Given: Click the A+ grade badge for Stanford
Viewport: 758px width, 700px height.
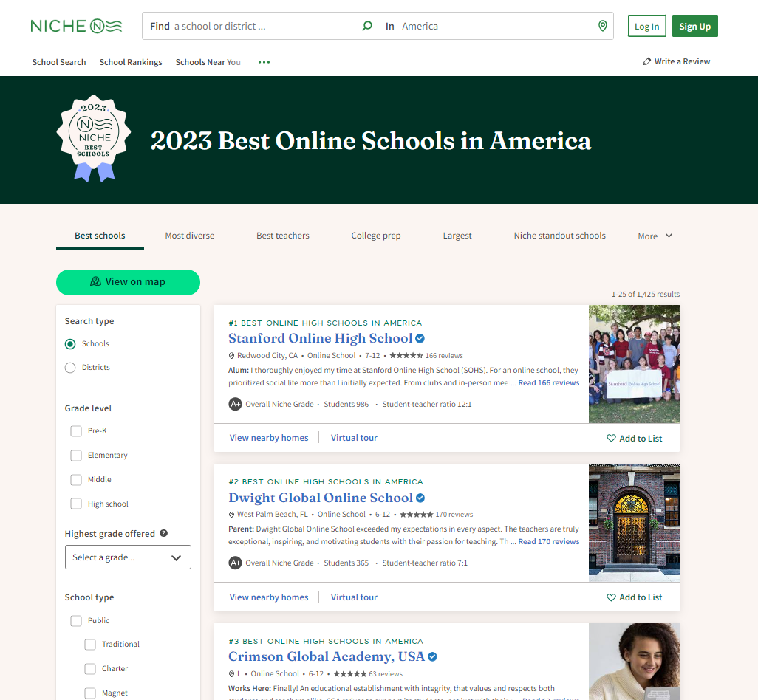Looking at the screenshot, I should [x=235, y=404].
